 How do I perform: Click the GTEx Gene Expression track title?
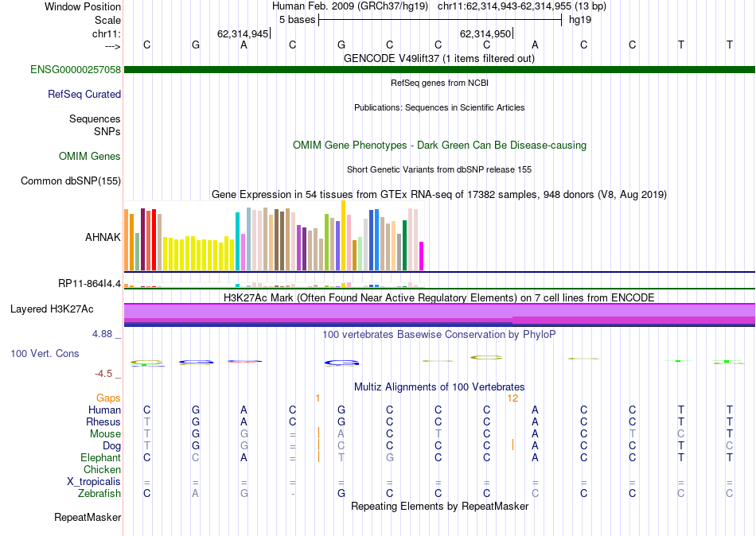pos(438,194)
